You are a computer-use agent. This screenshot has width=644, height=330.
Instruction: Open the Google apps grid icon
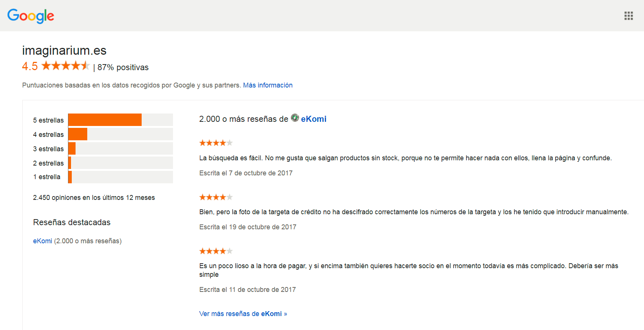(629, 16)
